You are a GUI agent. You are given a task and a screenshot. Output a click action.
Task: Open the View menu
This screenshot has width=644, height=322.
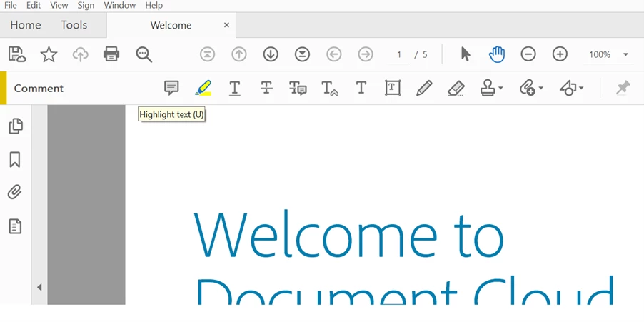click(59, 5)
